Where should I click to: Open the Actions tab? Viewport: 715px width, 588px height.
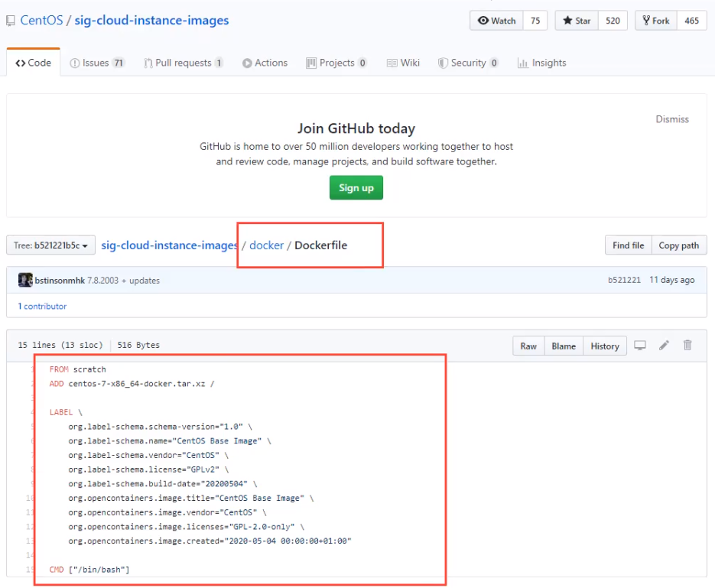[x=265, y=63]
